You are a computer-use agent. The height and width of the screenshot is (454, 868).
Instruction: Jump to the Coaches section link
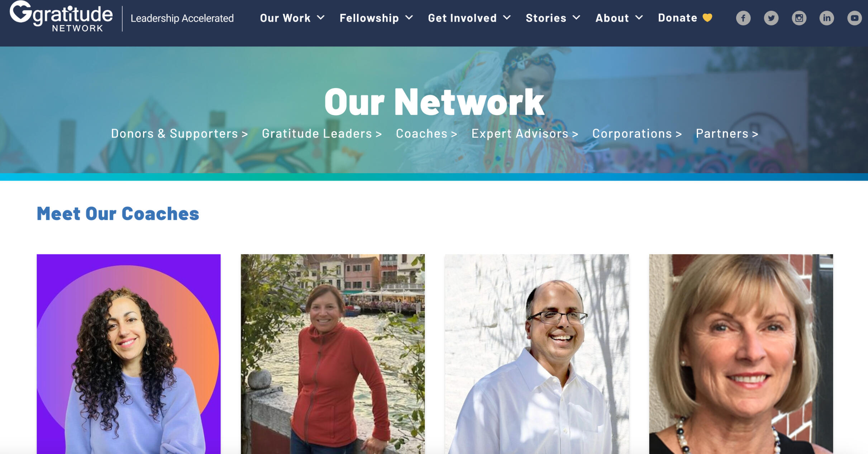tap(426, 134)
